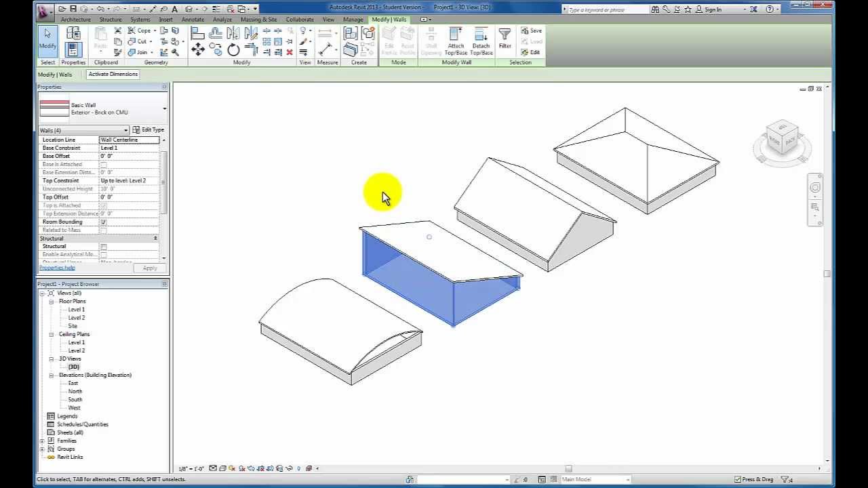Viewport: 868px width, 488px height.
Task: Click the search keyword input field
Action: tap(606, 9)
